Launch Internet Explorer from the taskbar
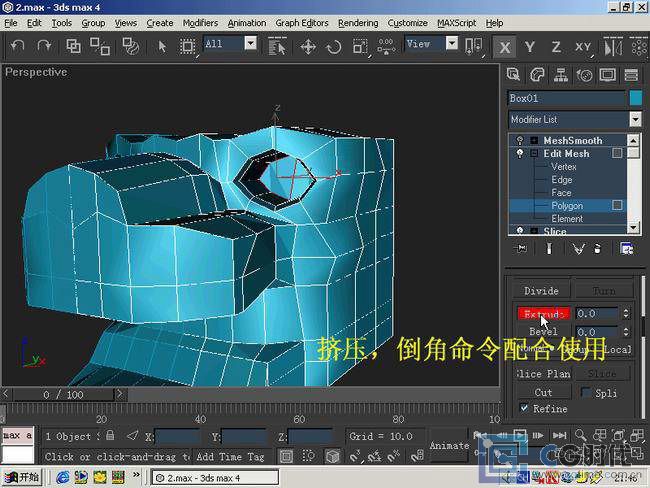Image resolution: width=650 pixels, height=488 pixels. (x=63, y=478)
